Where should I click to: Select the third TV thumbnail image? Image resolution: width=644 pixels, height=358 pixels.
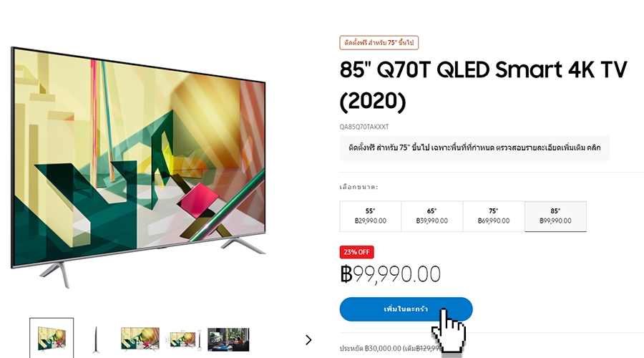[140, 339]
